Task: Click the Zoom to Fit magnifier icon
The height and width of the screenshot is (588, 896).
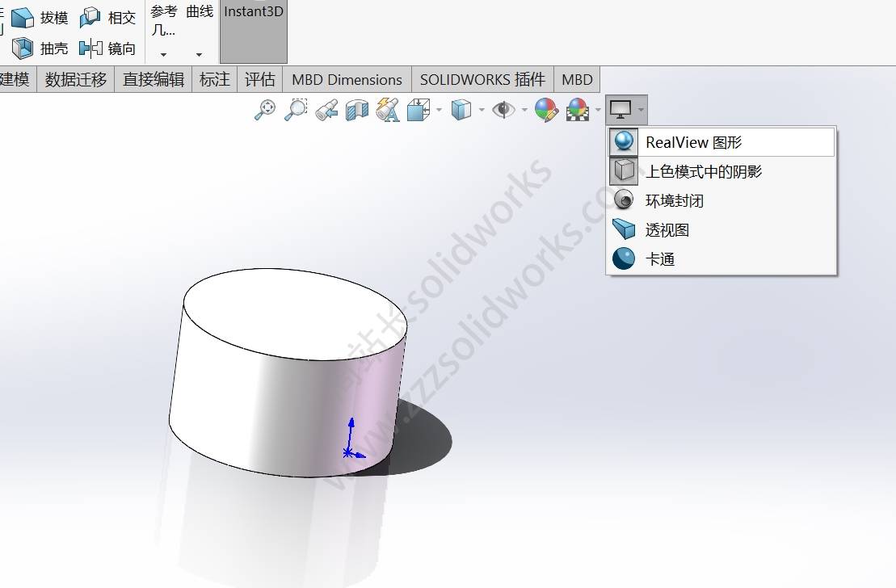Action: 264,110
